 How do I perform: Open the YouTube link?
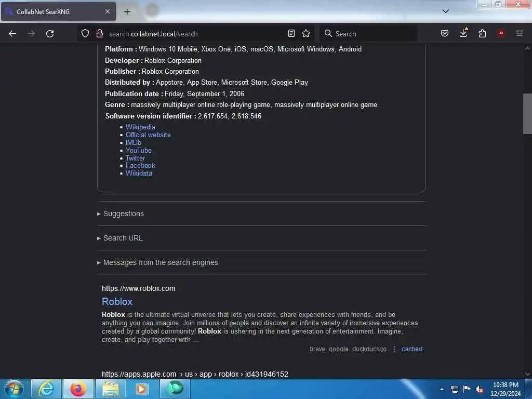tap(138, 150)
